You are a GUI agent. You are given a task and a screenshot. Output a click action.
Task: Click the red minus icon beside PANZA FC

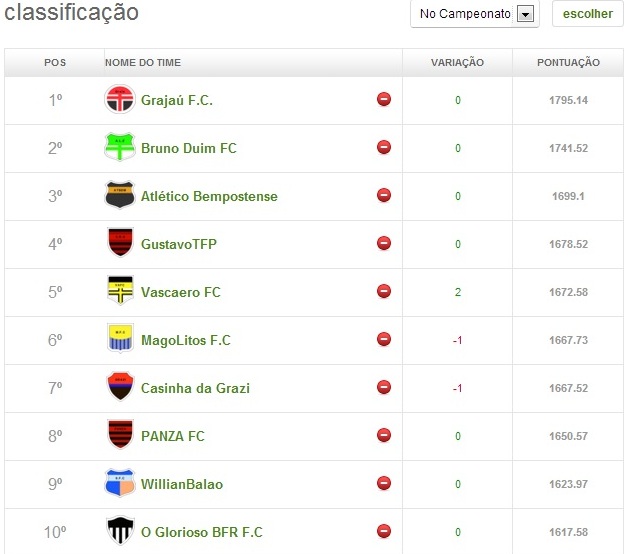tap(384, 435)
